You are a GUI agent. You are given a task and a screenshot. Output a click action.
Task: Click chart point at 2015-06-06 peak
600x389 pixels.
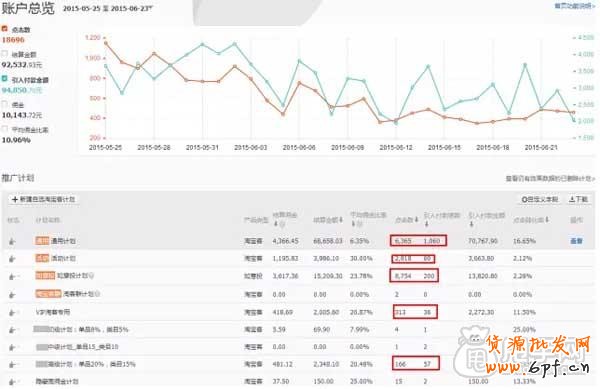click(x=299, y=61)
